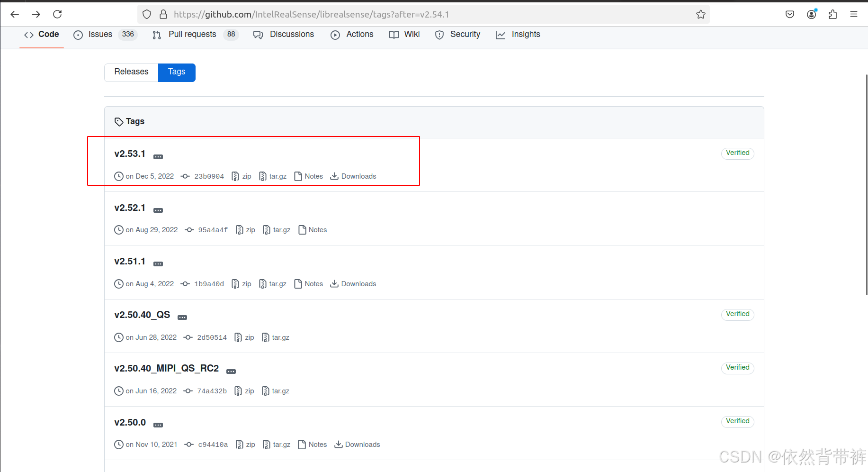868x472 pixels.
Task: Open the v2.50.0 tag link
Action: click(130, 423)
